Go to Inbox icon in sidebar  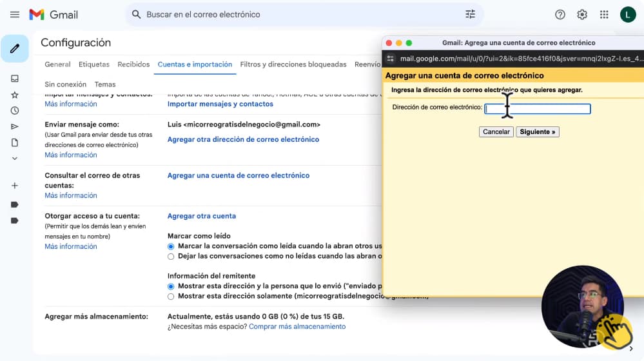point(15,79)
